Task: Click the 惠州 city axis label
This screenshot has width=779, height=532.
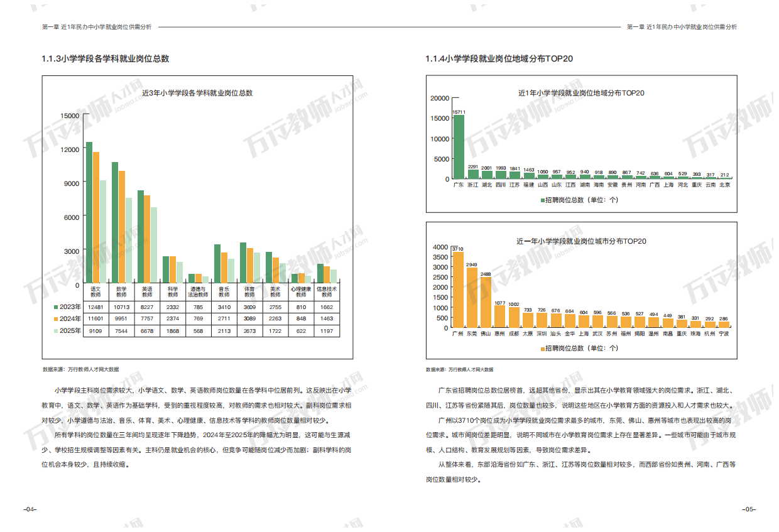Action: coord(500,334)
